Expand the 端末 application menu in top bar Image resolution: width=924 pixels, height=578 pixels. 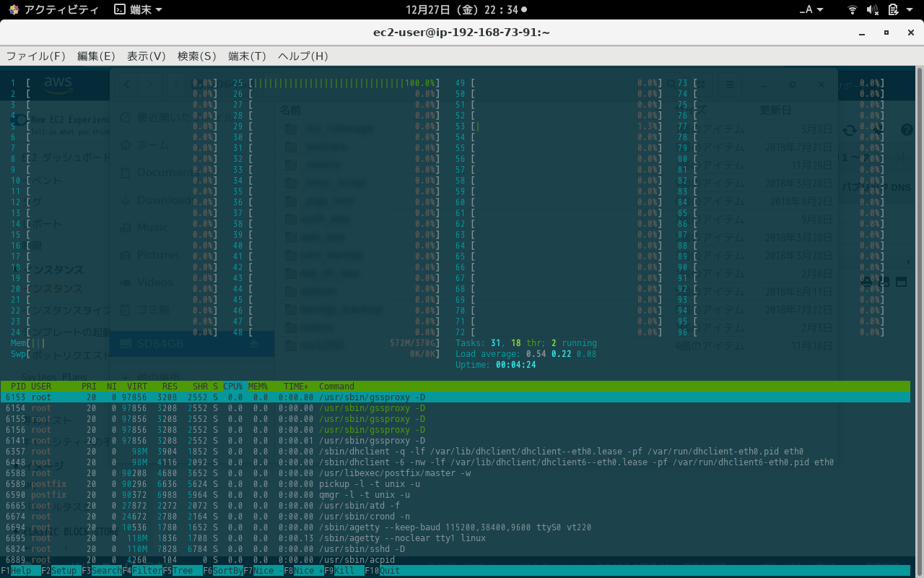coord(138,9)
